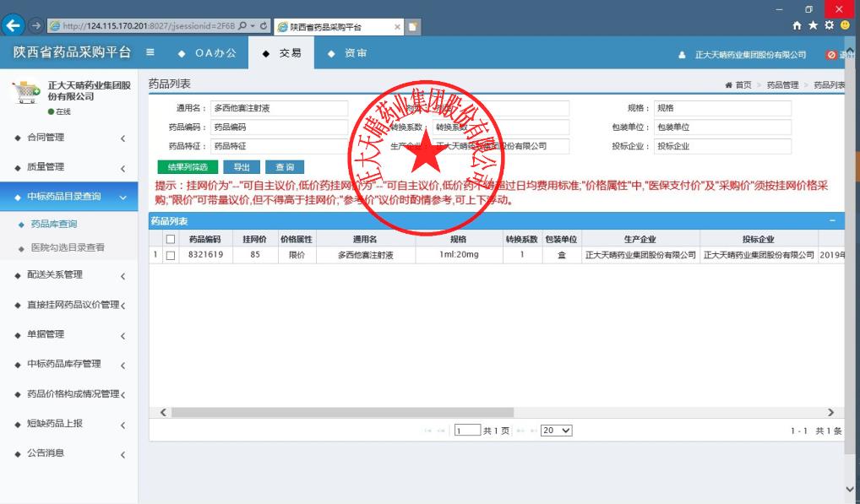
Task: Click the 药品管理 breadcrumb link
Action: (x=782, y=85)
